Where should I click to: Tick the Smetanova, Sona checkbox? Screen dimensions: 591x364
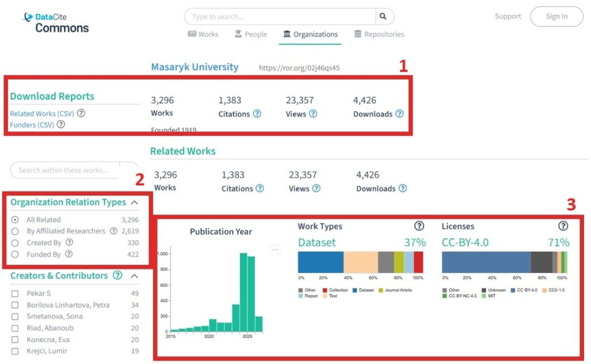tap(15, 317)
